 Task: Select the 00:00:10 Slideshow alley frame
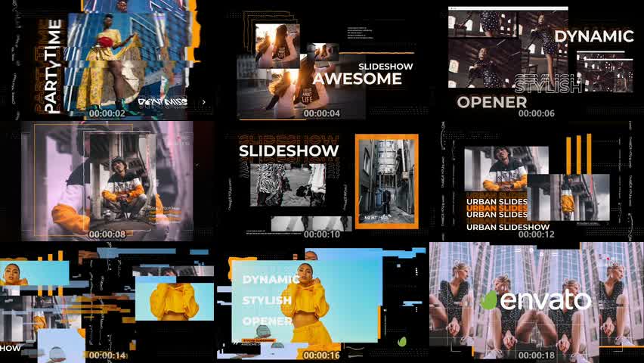[x=322, y=181]
